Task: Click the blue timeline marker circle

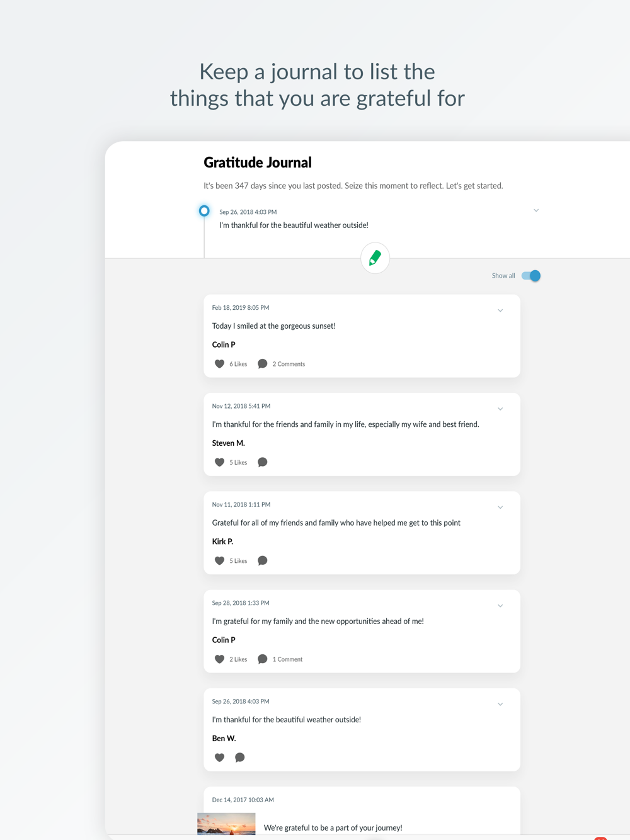Action: tap(204, 211)
